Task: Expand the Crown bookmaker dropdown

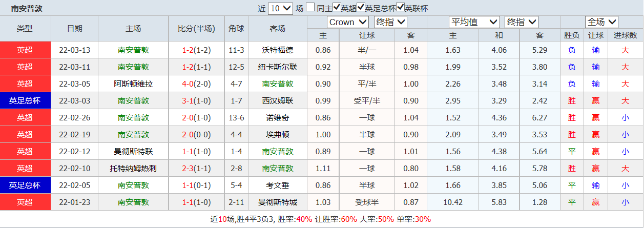Action: (x=347, y=22)
